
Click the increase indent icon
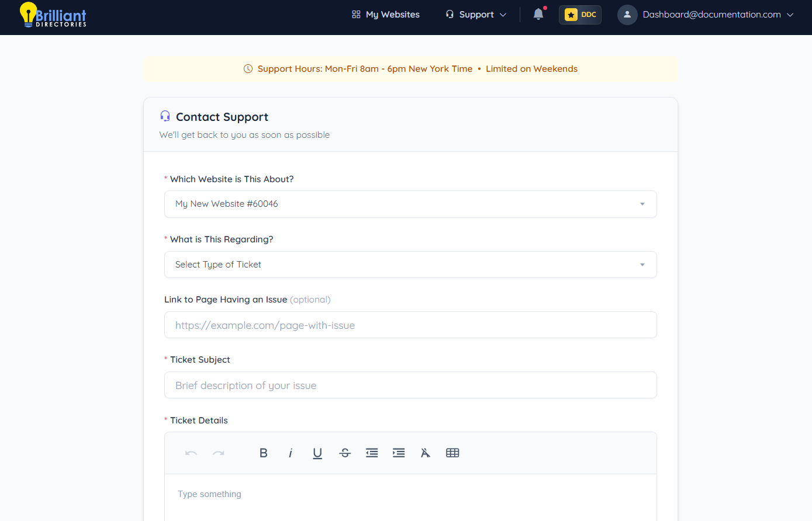pyautogui.click(x=399, y=453)
